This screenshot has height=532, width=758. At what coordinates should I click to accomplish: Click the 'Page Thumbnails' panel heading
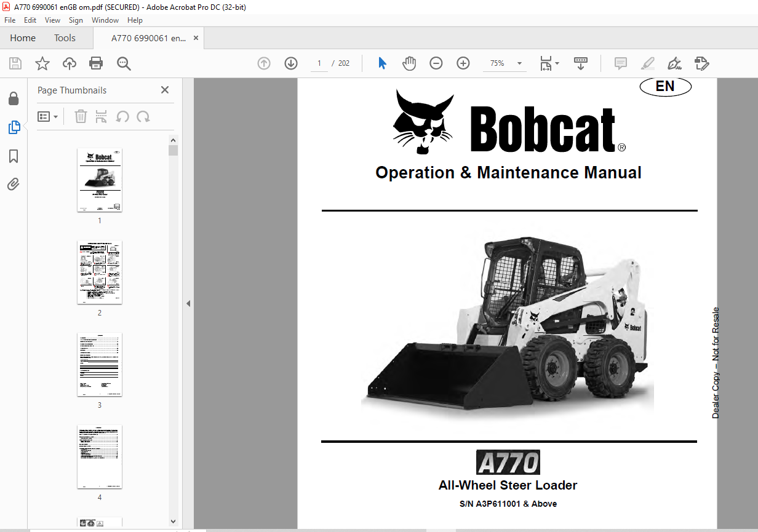[72, 90]
